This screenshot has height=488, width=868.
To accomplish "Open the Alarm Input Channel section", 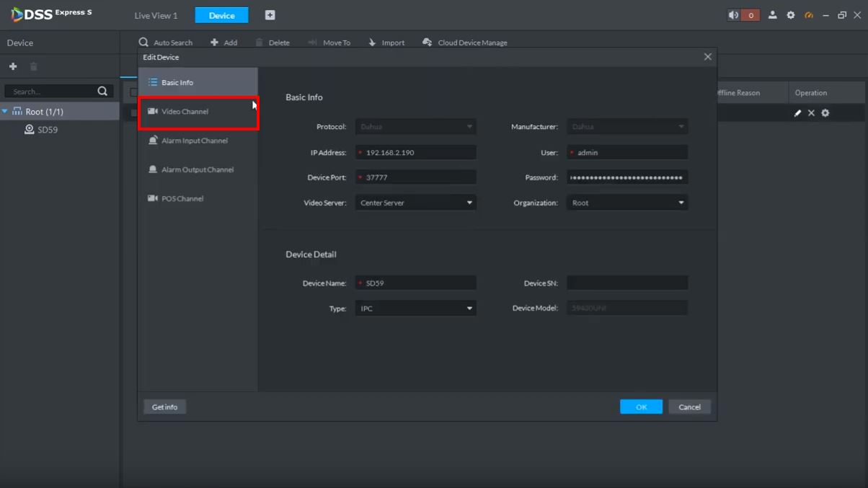I will tap(194, 141).
